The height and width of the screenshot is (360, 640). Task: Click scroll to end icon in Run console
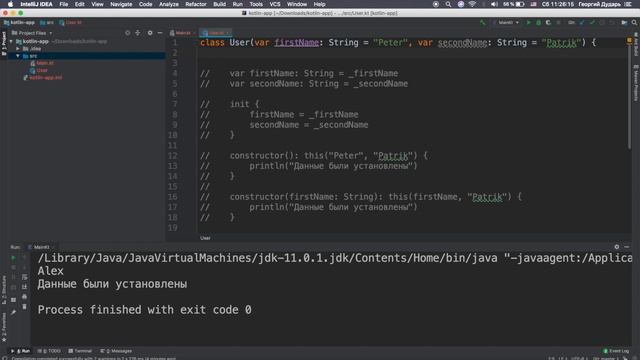click(x=24, y=287)
